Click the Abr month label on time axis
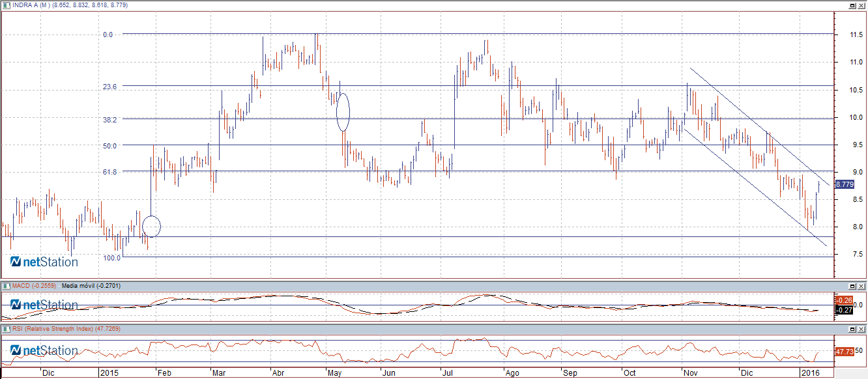868x379 pixels. (278, 374)
